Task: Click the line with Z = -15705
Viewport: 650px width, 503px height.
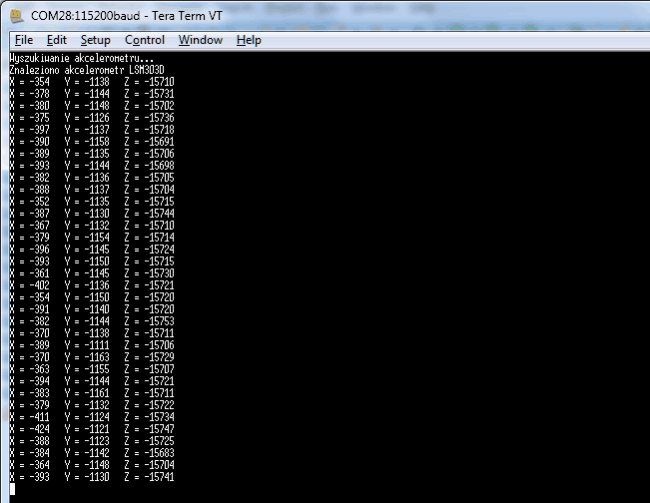Action: coord(92,178)
